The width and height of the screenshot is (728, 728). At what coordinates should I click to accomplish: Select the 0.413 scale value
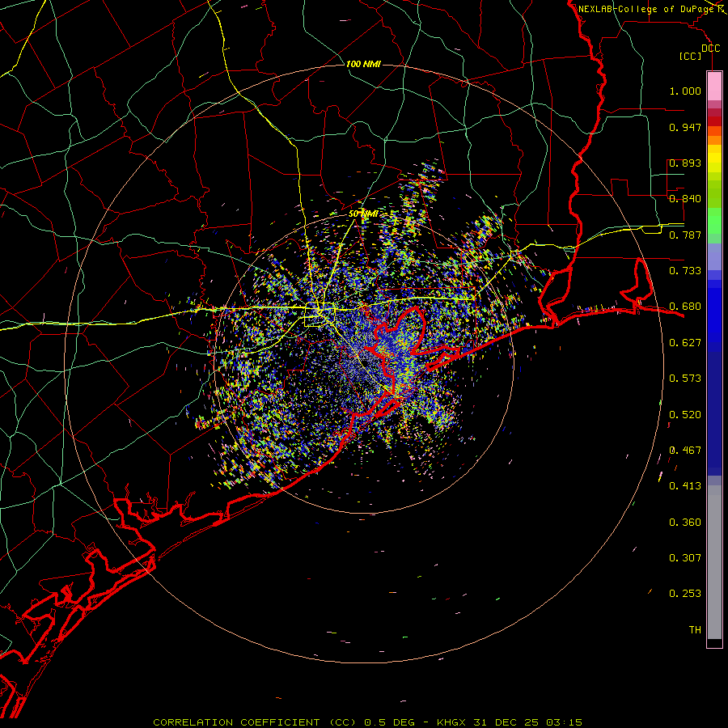click(x=685, y=486)
